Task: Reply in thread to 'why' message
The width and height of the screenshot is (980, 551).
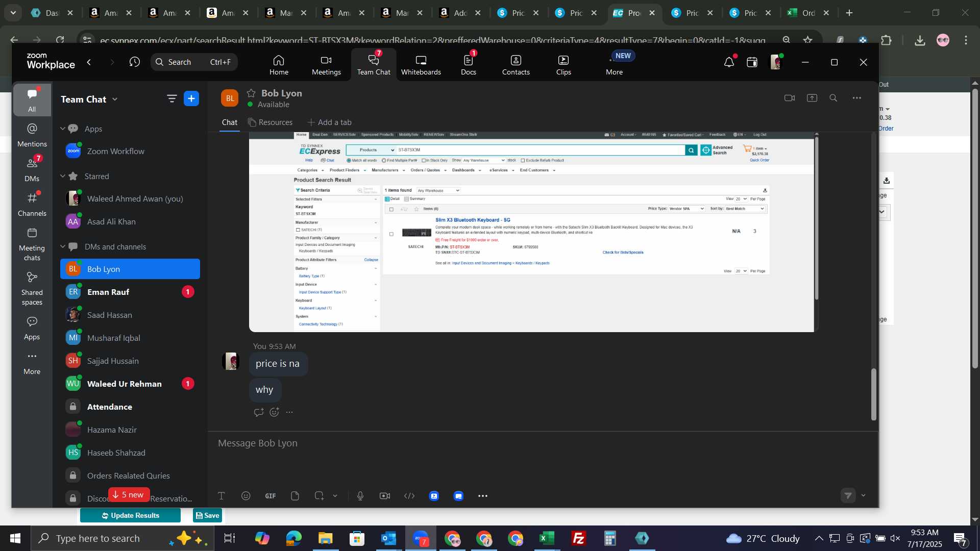Action: click(259, 412)
